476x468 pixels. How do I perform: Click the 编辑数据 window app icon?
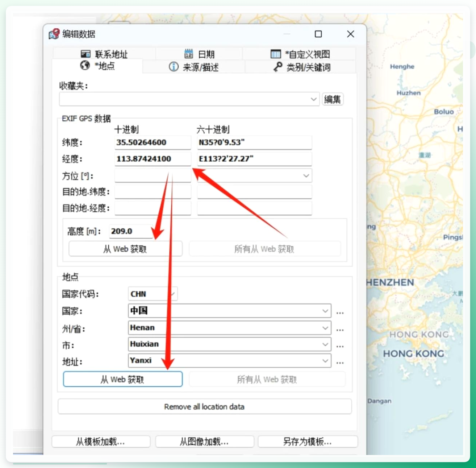click(54, 34)
